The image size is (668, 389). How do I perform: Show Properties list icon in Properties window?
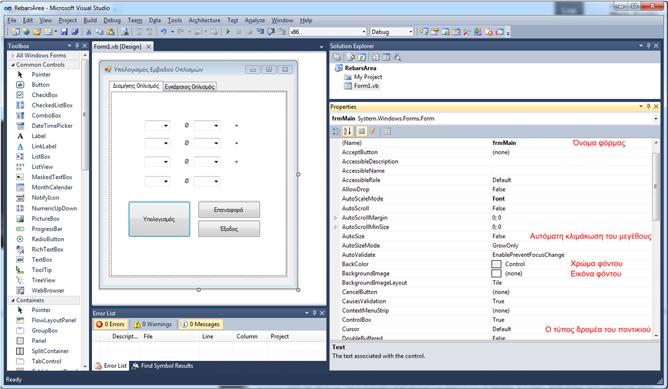pyautogui.click(x=361, y=131)
